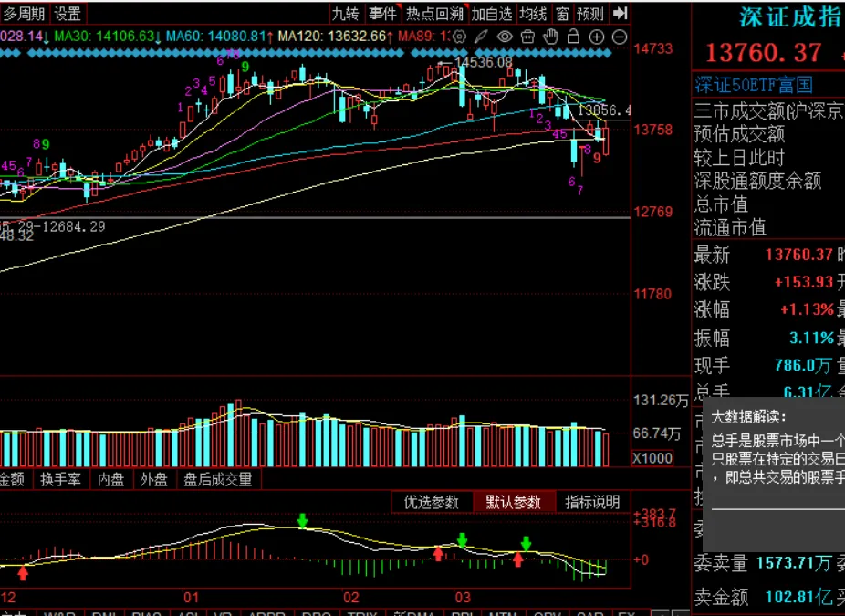
Task: Click the 现手 786.0万 value
Action: tap(803, 366)
